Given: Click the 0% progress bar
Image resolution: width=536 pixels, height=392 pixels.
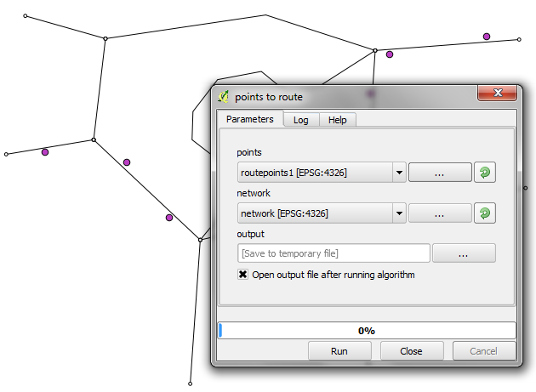Looking at the screenshot, I should [367, 330].
